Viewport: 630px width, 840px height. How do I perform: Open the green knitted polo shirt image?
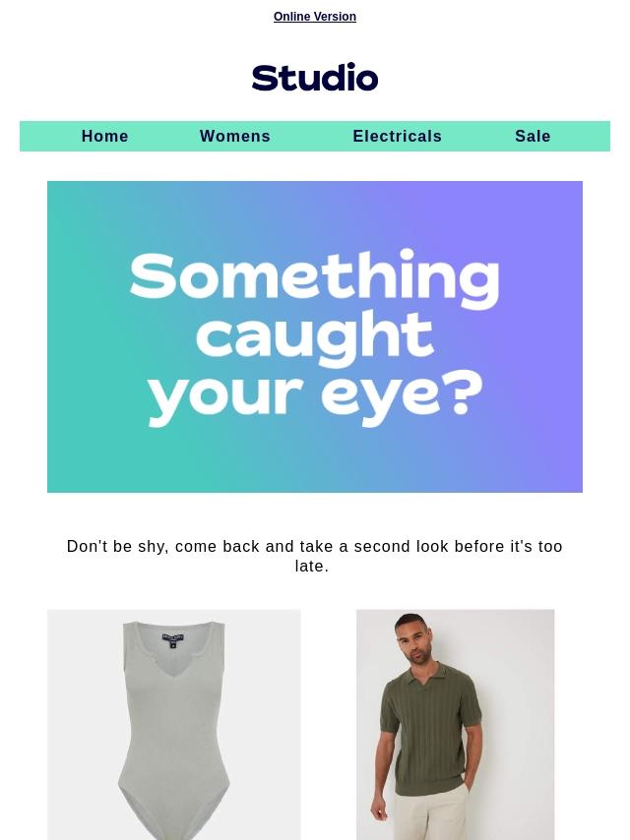[455, 724]
